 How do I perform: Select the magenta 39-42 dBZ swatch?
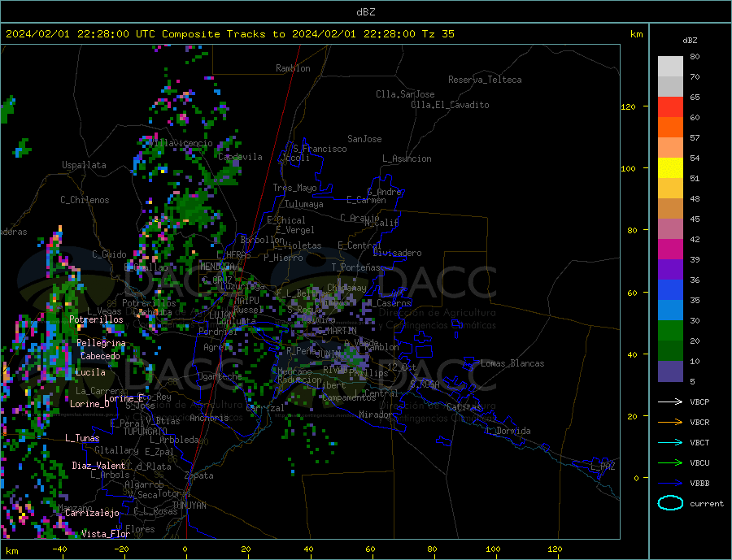click(670, 250)
